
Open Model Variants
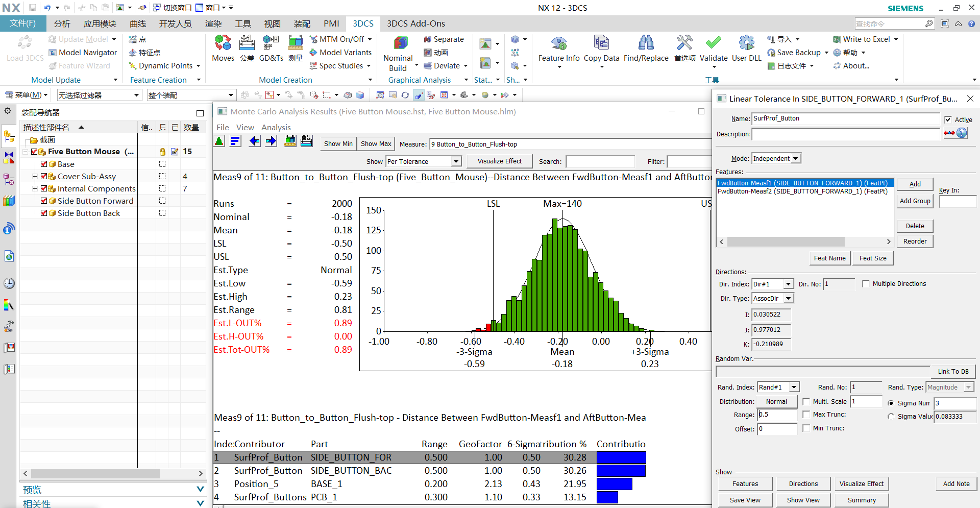340,53
